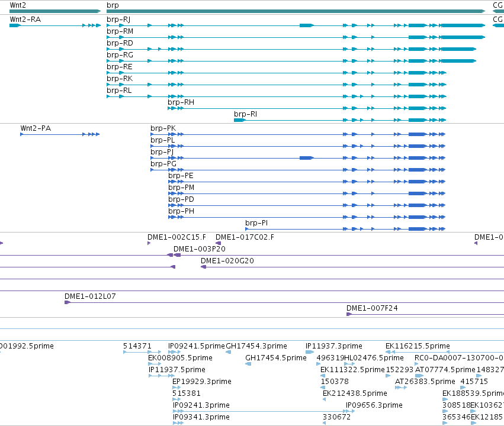
Task: Click the brp-RL transcript label
Action: click(x=119, y=91)
